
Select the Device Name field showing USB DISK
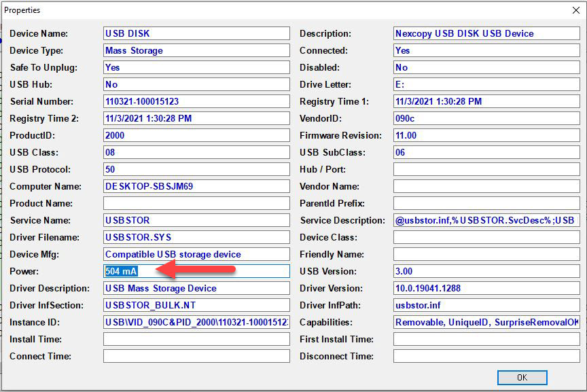tap(197, 33)
